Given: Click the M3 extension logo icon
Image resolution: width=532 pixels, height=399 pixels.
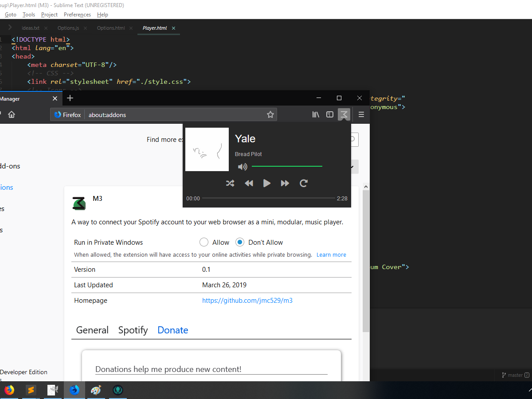Looking at the screenshot, I should point(79,203).
